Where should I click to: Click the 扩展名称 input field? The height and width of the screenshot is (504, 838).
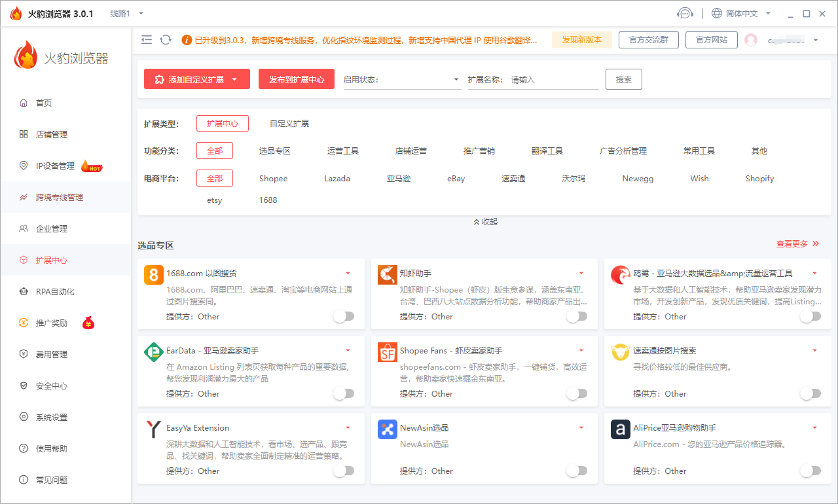coord(555,79)
